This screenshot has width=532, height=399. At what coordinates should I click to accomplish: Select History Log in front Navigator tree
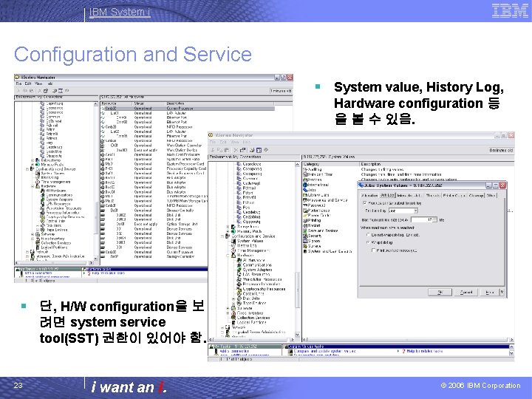pos(247,245)
